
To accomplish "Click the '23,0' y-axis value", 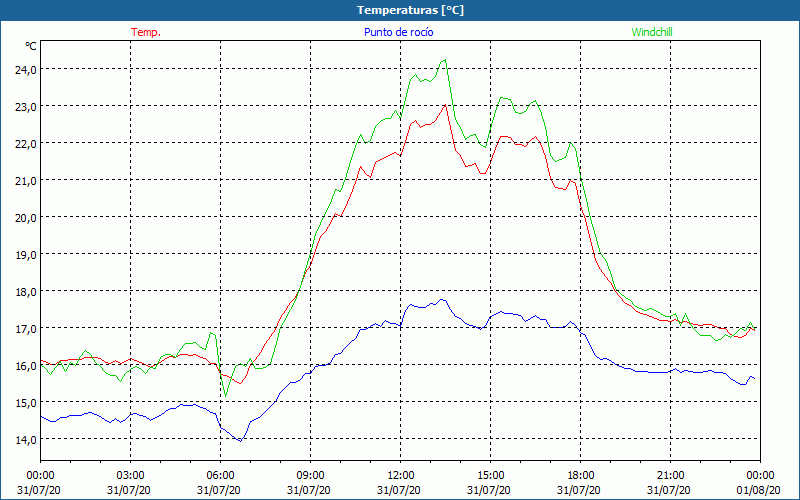I will tap(26, 107).
